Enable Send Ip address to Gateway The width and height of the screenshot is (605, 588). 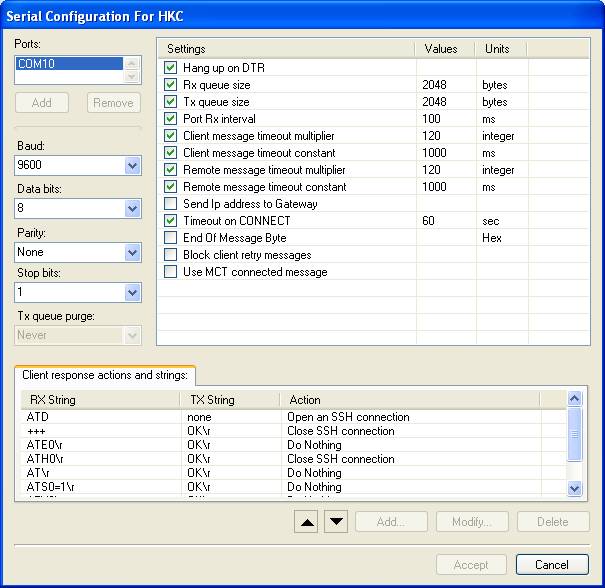[170, 204]
